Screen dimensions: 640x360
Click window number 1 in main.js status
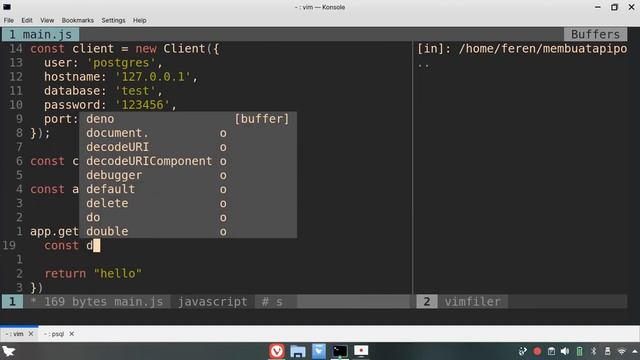coord(12,302)
